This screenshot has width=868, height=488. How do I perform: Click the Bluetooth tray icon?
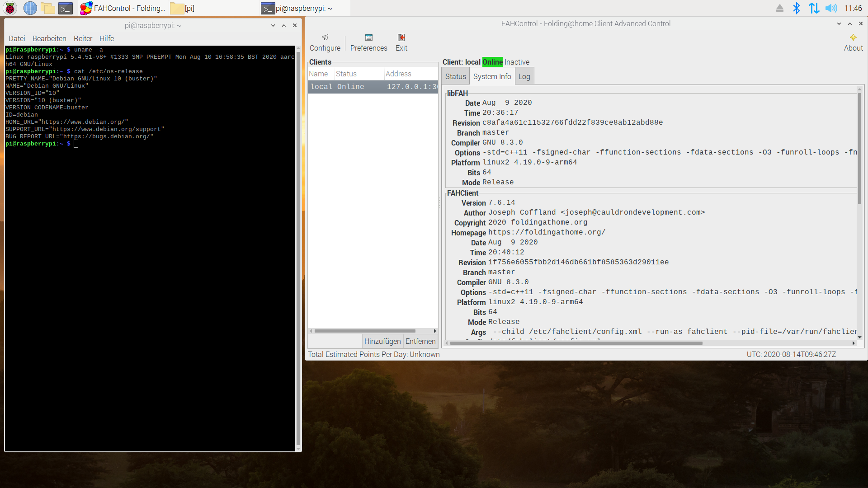click(797, 8)
